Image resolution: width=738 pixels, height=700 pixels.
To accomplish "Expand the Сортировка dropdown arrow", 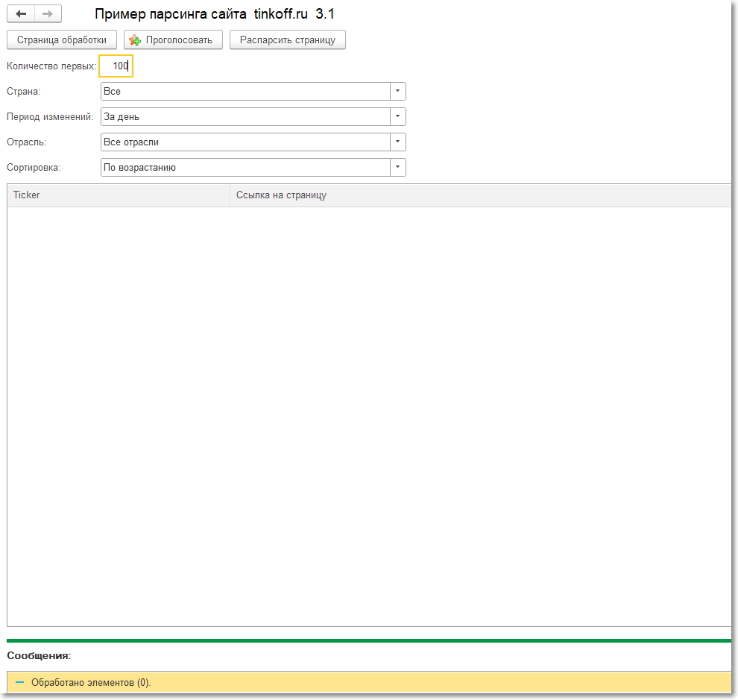I will [x=398, y=168].
